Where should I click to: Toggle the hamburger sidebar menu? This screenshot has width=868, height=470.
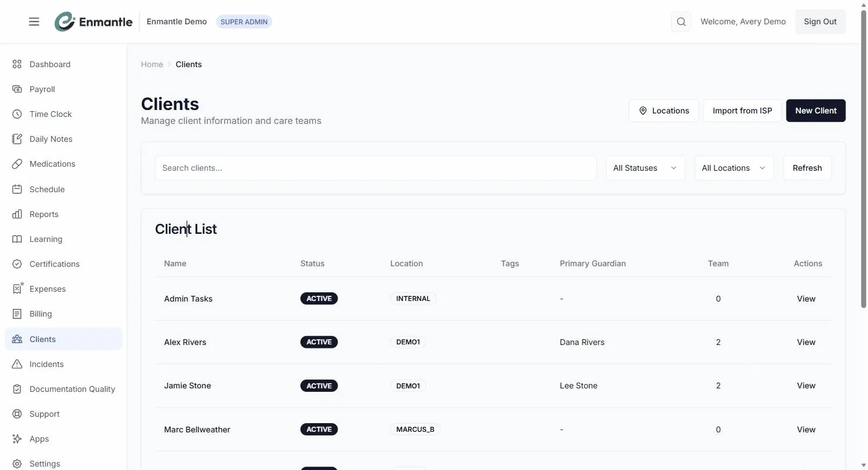[34, 21]
